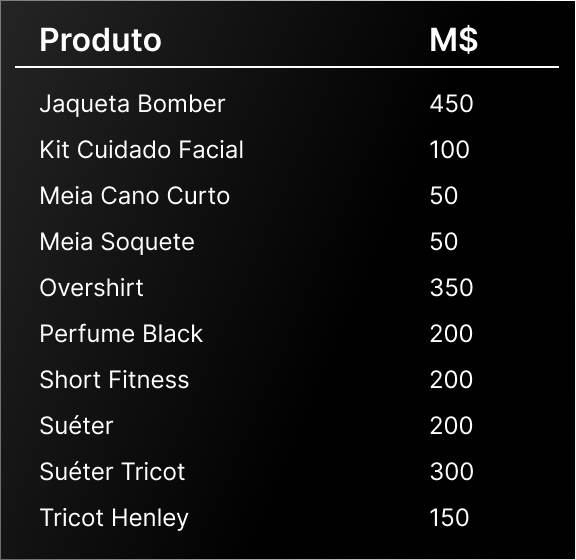The height and width of the screenshot is (560, 576).
Task: Click the 300 price for Suéter Tricot
Action: coord(451,471)
